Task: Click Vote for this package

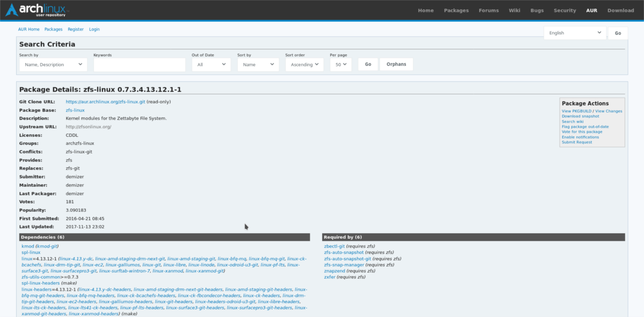Action: [582, 131]
